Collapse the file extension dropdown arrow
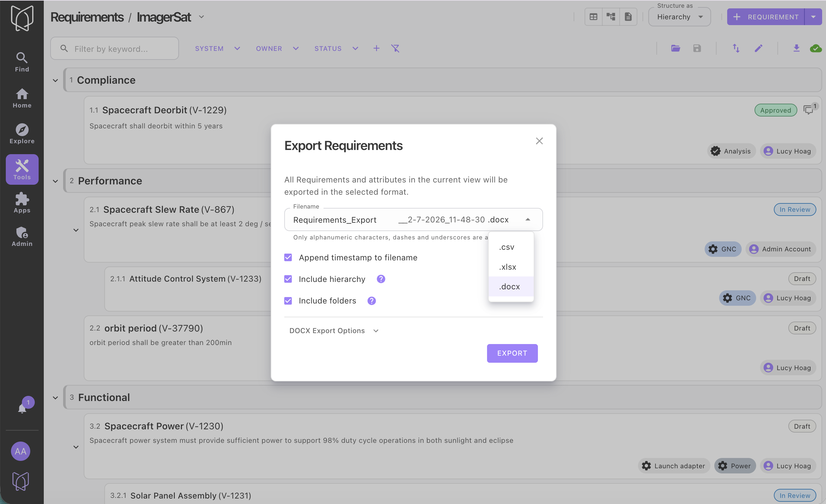Viewport: 826px width, 504px height. 528,219
